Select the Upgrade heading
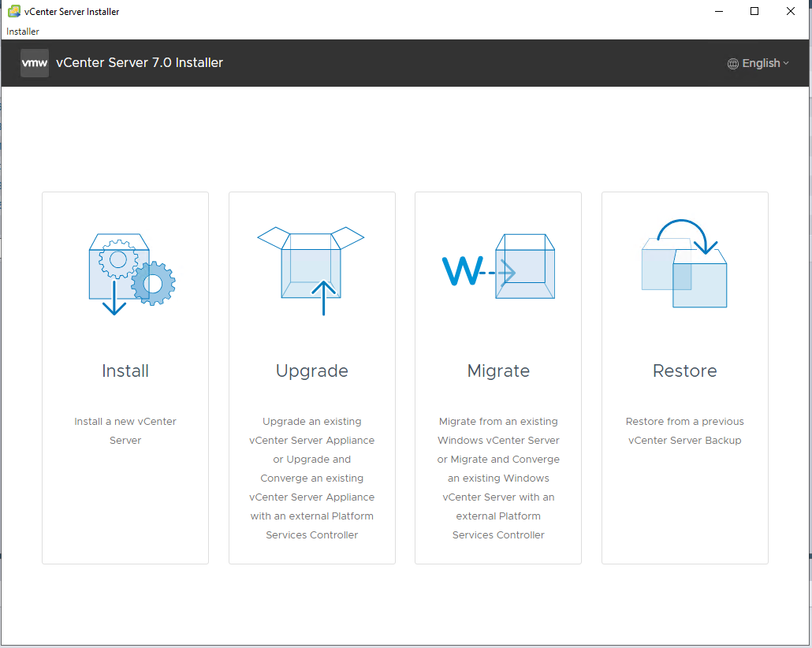The image size is (812, 648). click(x=311, y=371)
